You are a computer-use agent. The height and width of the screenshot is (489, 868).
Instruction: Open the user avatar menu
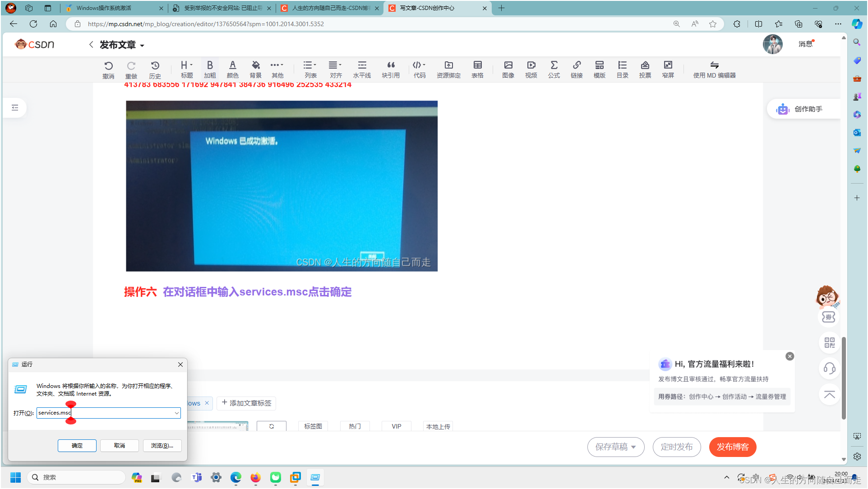click(x=772, y=44)
